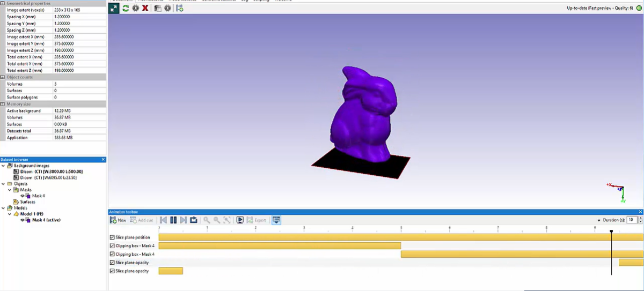Select second Clipping box - Mask 4 track bar

[x=522, y=254]
